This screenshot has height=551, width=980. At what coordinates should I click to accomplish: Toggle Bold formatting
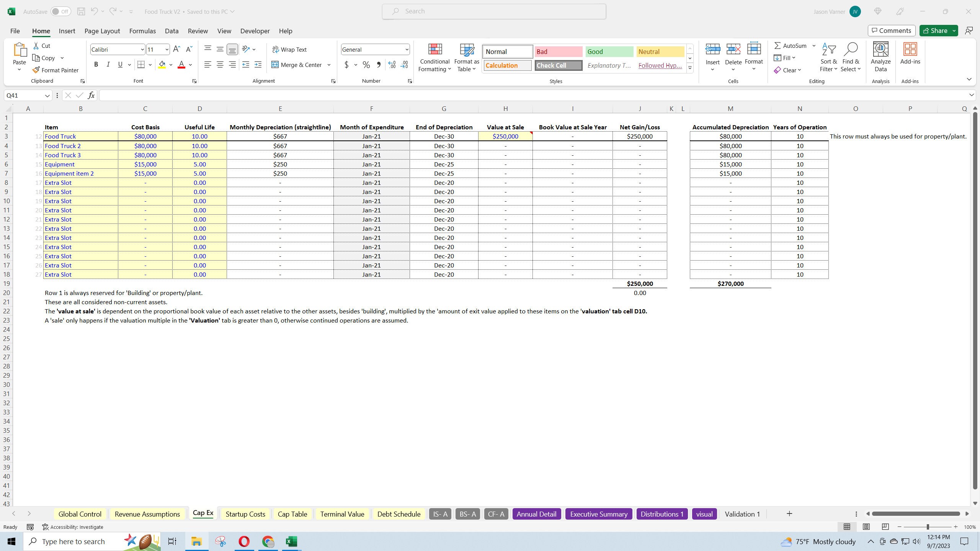(96, 65)
